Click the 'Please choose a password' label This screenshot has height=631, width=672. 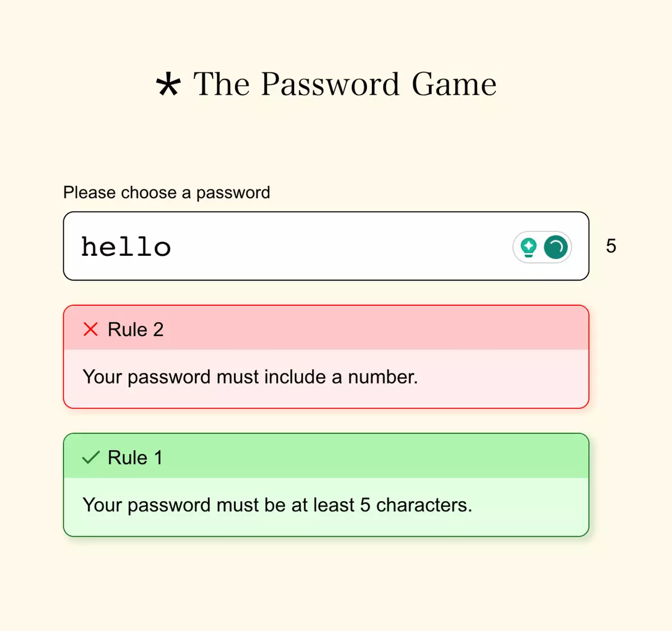tap(166, 193)
